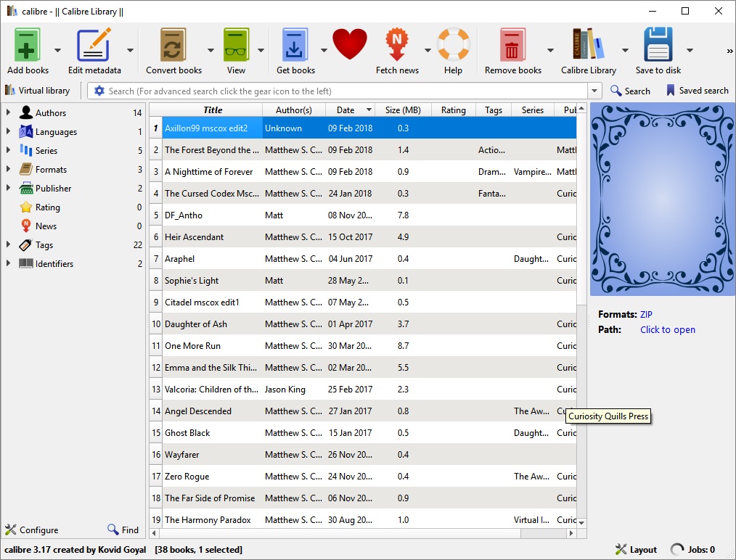Open the Help lifebuoy icon
Image resolution: width=736 pixels, height=560 pixels.
[454, 44]
